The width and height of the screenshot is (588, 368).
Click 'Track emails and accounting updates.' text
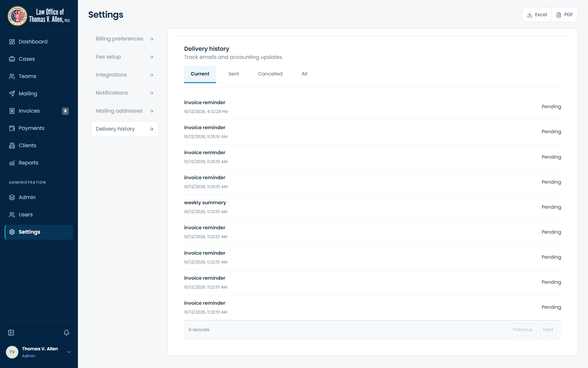[x=233, y=57]
